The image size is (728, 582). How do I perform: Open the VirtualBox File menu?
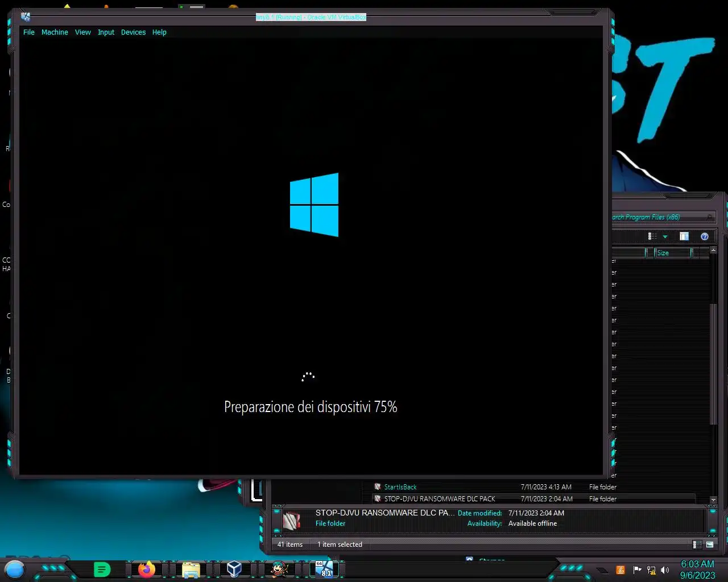pos(29,32)
